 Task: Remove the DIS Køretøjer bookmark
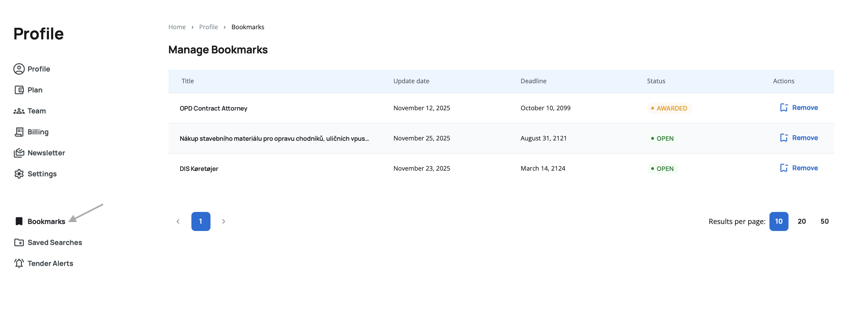click(x=799, y=168)
